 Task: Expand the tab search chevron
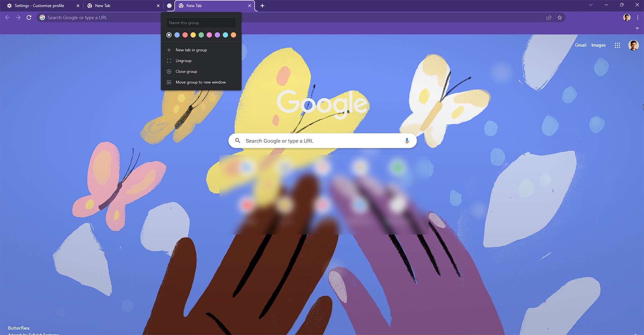tap(591, 5)
